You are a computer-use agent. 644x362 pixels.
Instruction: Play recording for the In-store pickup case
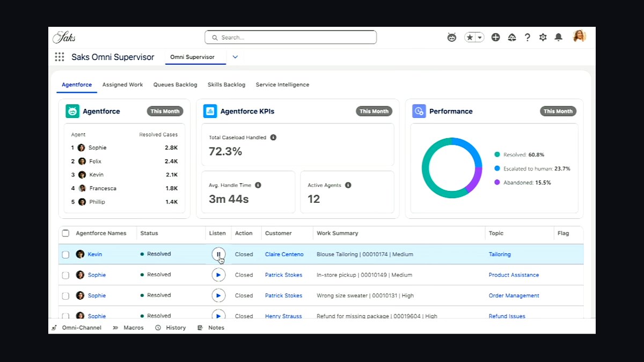click(218, 275)
